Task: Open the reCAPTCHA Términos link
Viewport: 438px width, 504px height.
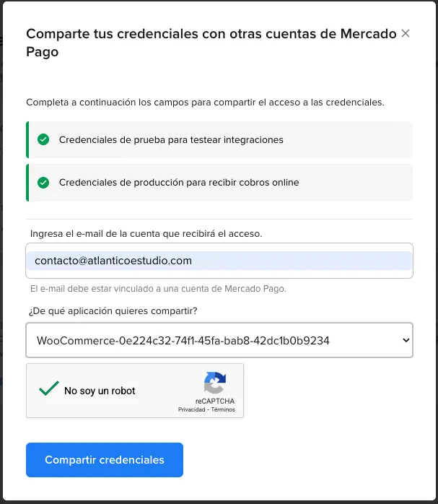Action: coord(223,409)
